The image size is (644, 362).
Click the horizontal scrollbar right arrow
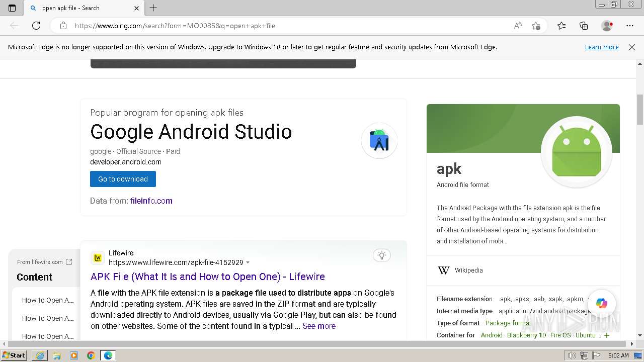632,344
